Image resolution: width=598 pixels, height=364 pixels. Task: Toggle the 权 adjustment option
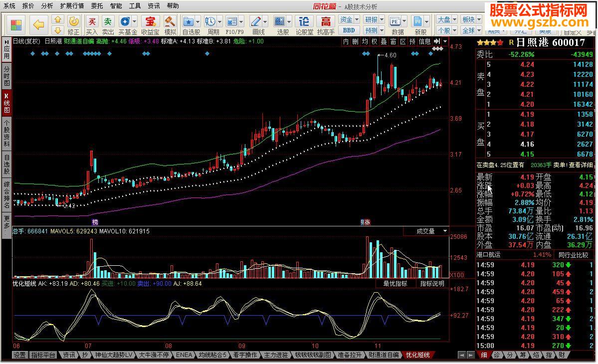[374, 41]
